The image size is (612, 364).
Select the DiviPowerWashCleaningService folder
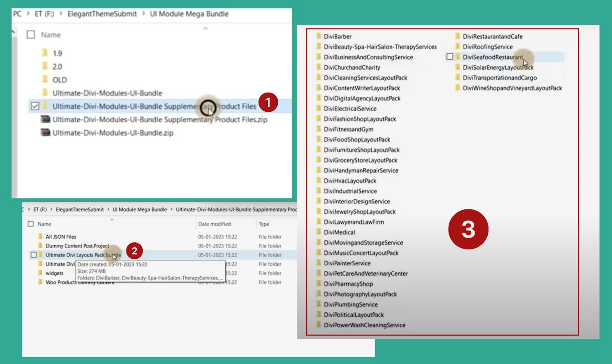365,325
